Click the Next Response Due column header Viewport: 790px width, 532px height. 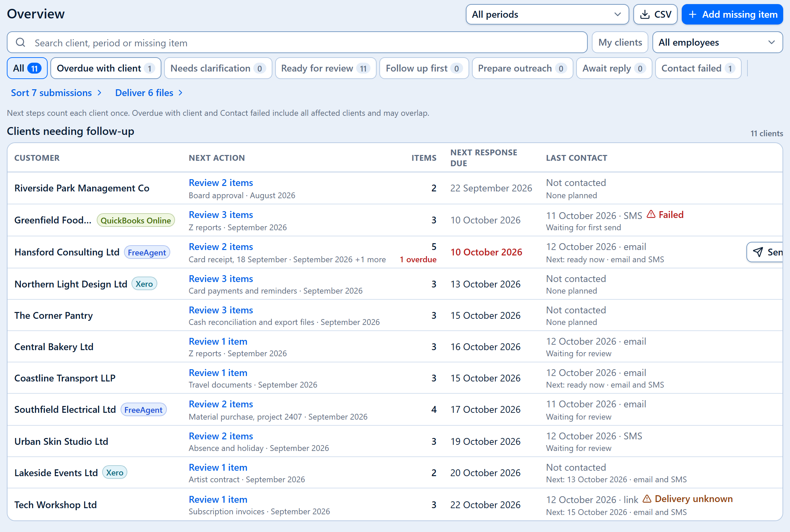484,158
